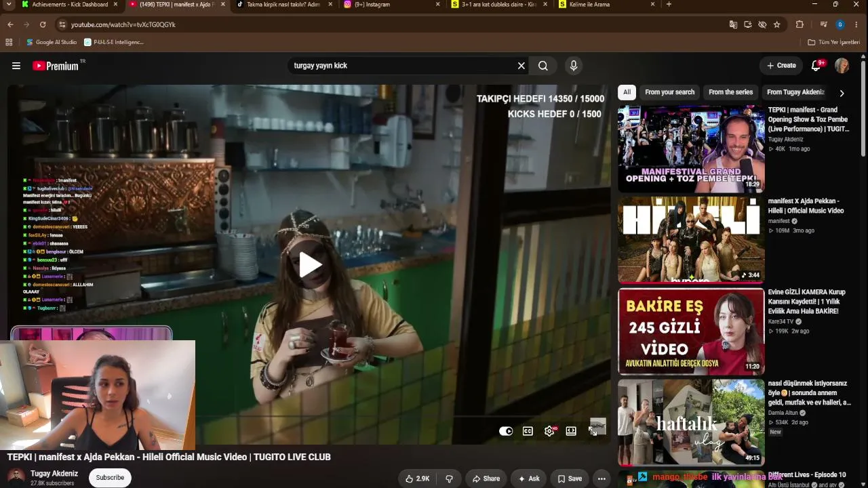Click Create button in YouTube header
Image resolution: width=868 pixels, height=488 pixels.
click(x=781, y=66)
